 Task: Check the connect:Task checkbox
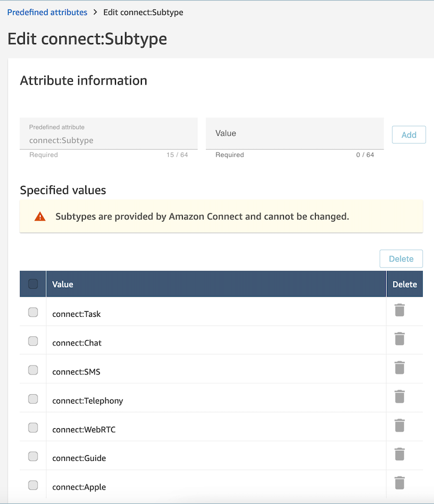[x=33, y=312]
